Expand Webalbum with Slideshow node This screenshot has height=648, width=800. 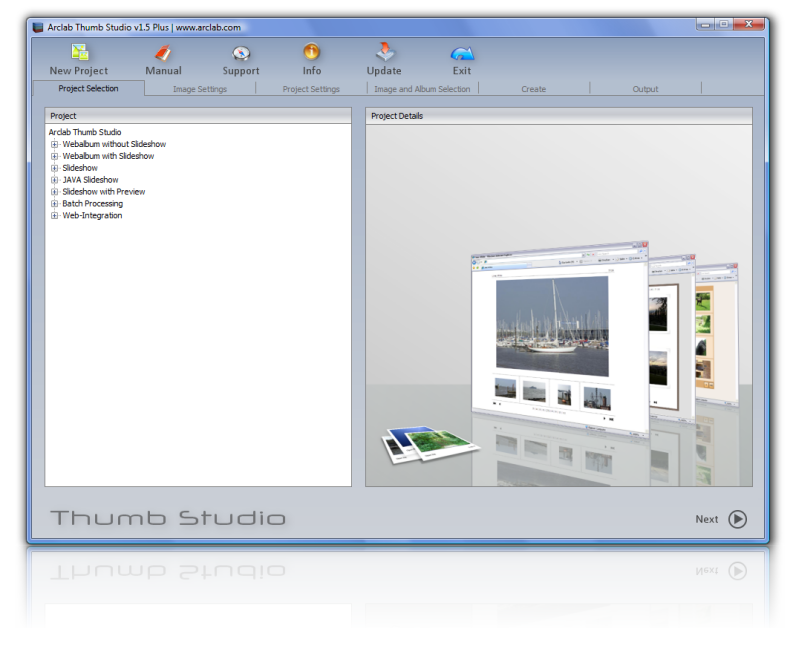54,156
